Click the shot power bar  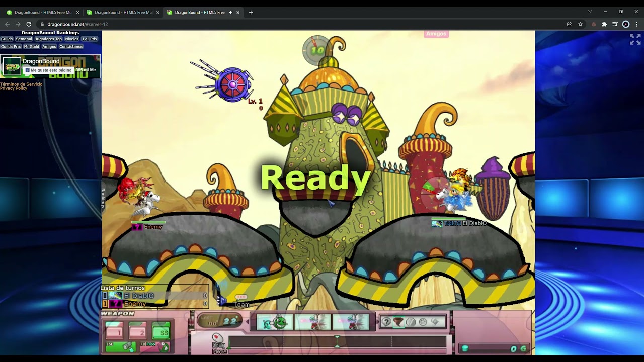coord(337,342)
